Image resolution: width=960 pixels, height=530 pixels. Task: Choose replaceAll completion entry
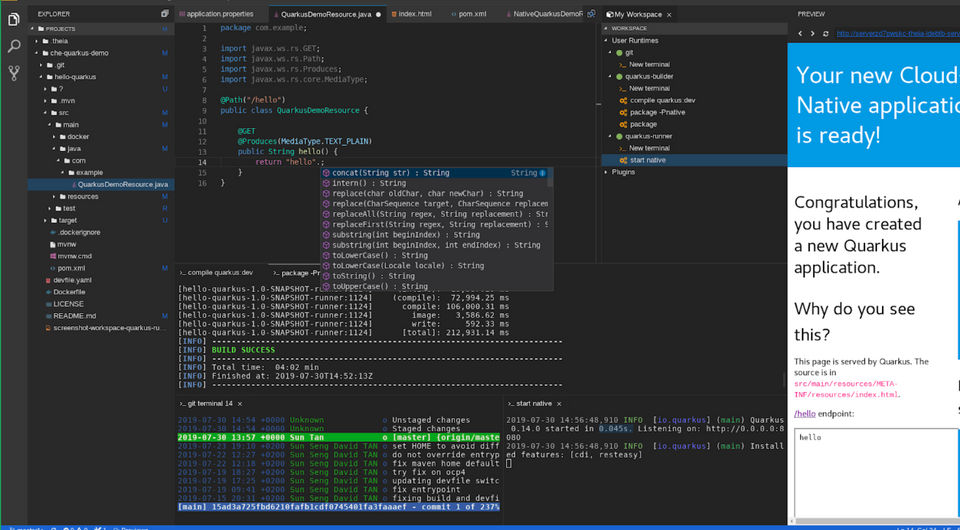[x=434, y=214]
